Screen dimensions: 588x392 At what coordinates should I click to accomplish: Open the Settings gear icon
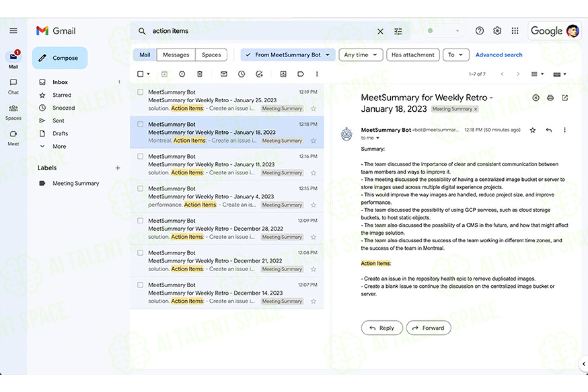(x=497, y=31)
